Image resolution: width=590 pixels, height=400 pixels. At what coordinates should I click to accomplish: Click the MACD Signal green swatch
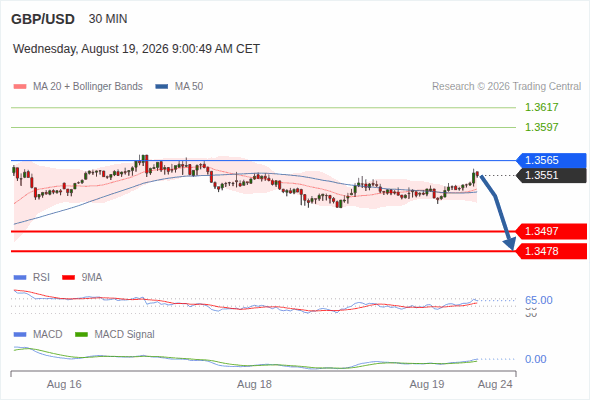[81, 335]
